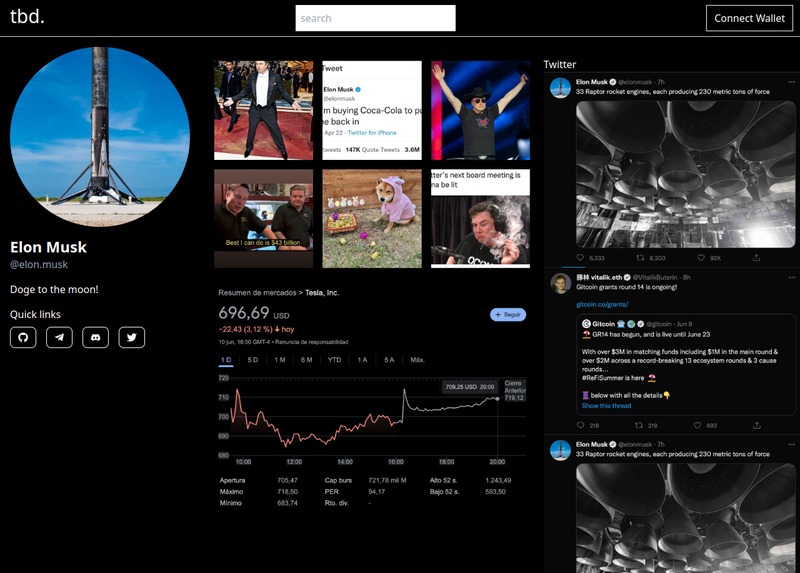Screen dimensions: 800x573
Task: Open the Coca-Cola tweet screenshot thumbnail
Action: coord(372,110)
